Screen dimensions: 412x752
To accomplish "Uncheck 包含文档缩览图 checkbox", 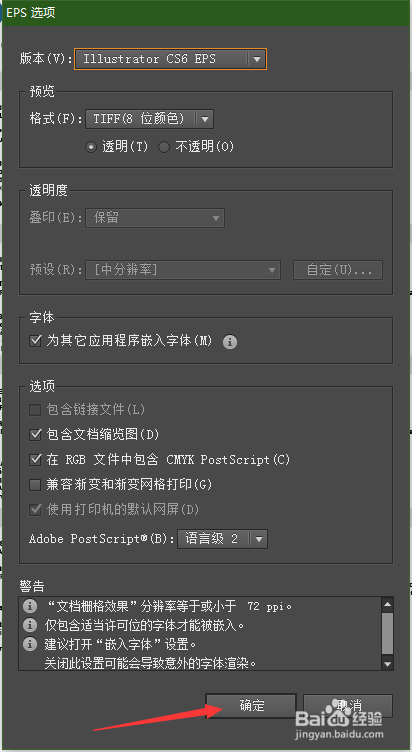I will click(x=35, y=435).
